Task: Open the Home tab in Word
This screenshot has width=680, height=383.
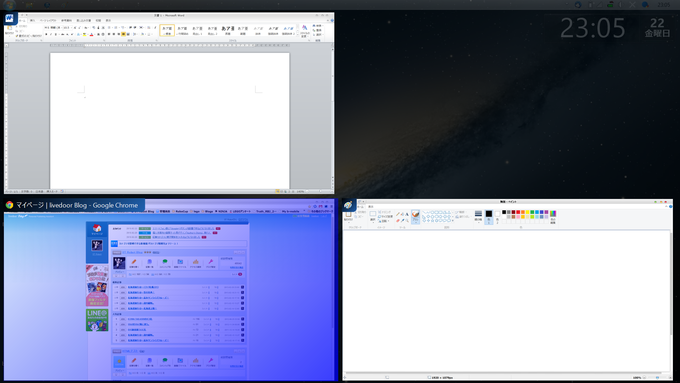Action: 22,20
